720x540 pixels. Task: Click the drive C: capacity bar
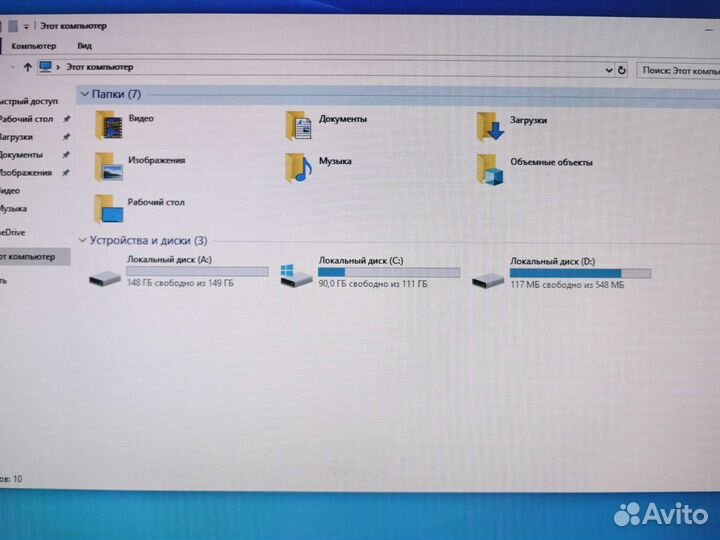point(389,273)
